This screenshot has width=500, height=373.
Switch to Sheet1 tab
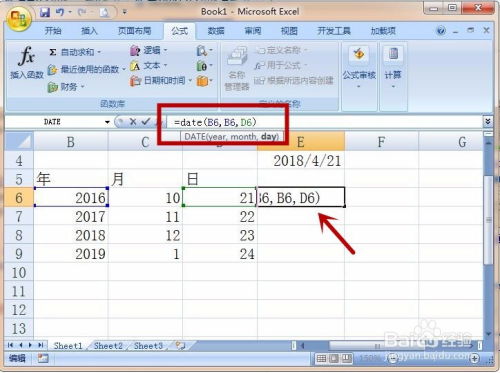68,346
